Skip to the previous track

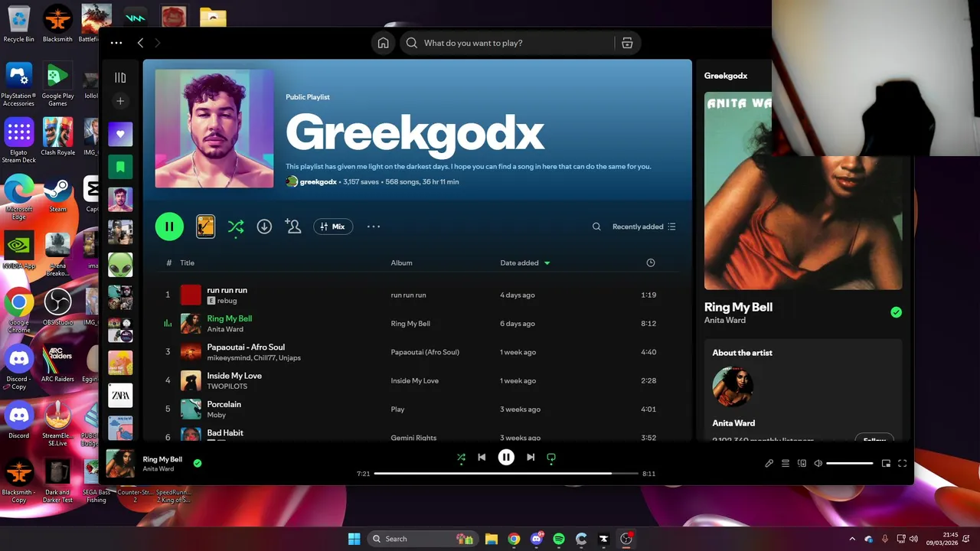pyautogui.click(x=482, y=458)
